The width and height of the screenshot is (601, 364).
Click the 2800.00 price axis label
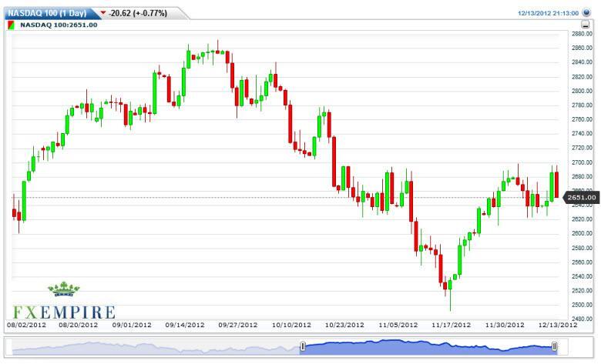click(581, 91)
